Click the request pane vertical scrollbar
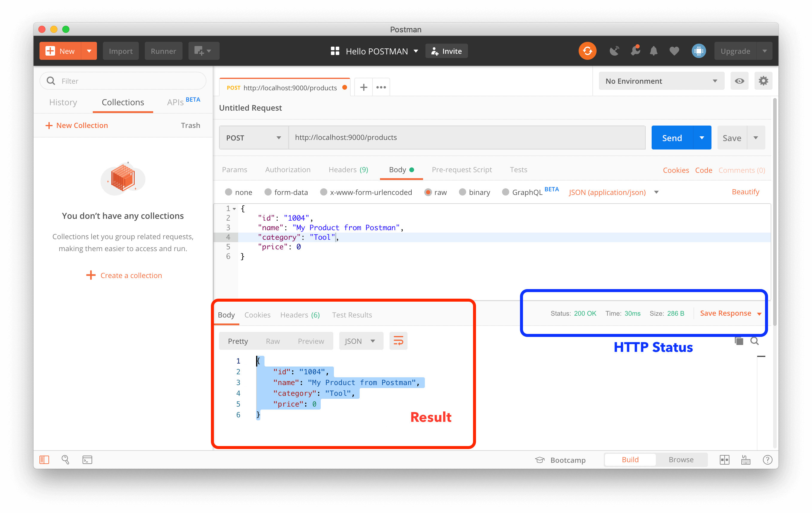The height and width of the screenshot is (513, 812). tap(775, 212)
